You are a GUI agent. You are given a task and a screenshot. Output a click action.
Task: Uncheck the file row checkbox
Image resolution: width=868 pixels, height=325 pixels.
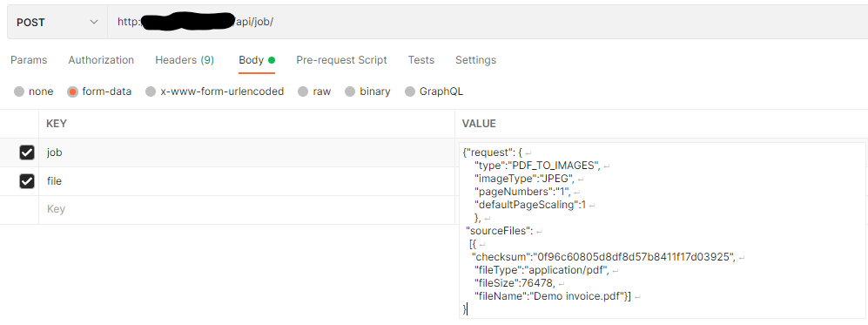tap(27, 181)
